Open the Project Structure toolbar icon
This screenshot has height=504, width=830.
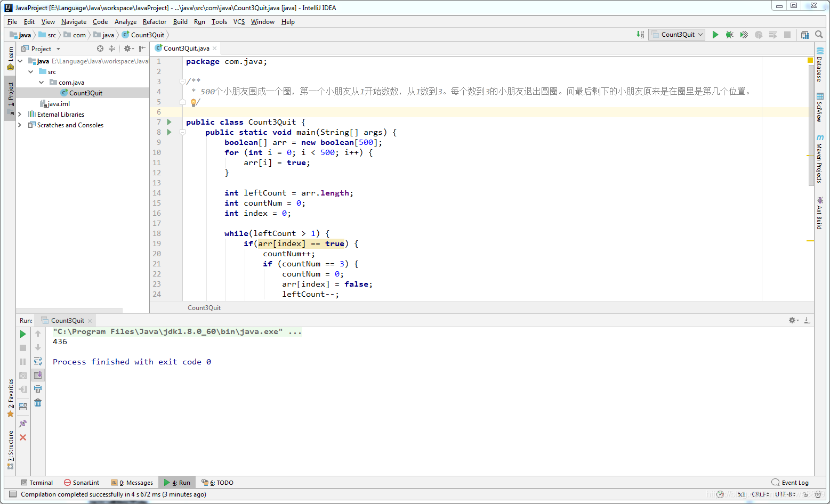[805, 34]
